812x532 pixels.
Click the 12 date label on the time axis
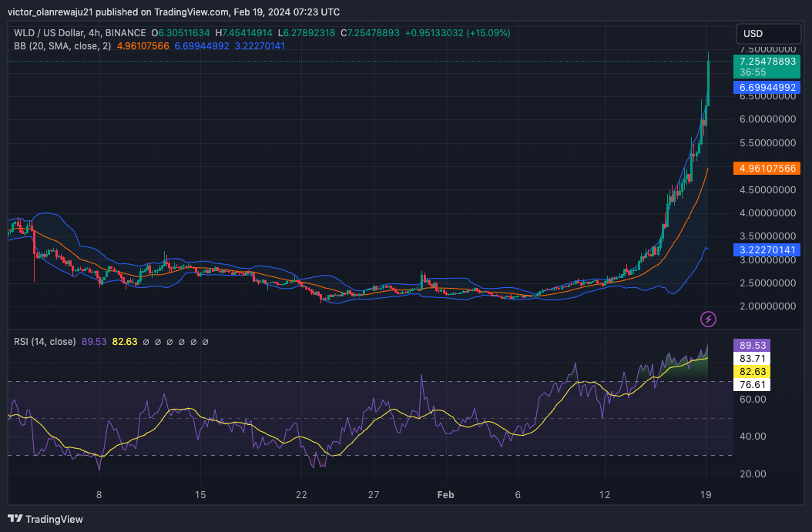604,495
